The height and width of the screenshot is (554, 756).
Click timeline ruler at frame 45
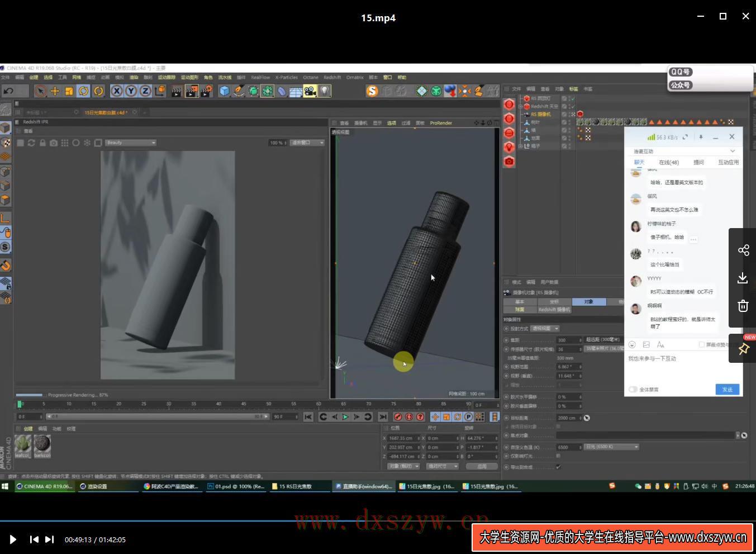[x=244, y=404]
